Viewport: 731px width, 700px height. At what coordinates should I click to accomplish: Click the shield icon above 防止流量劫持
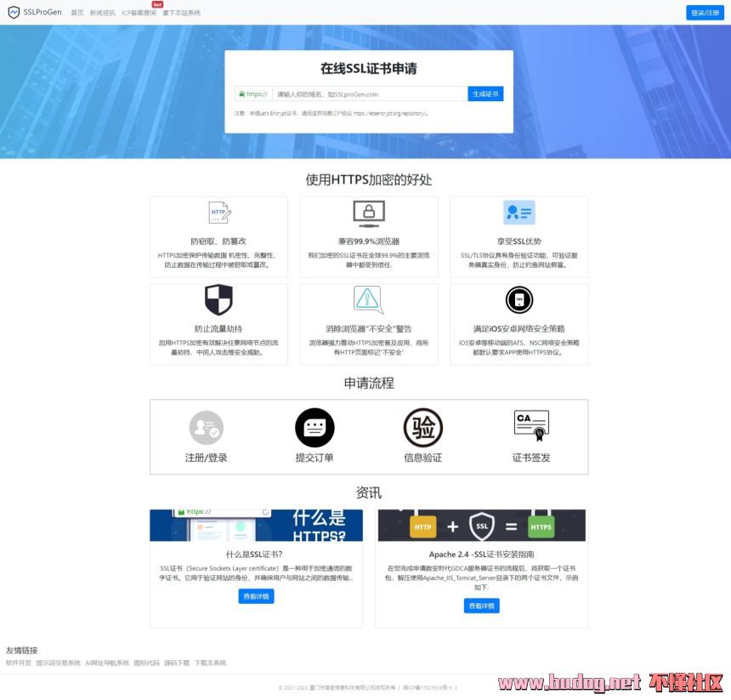pos(218,299)
